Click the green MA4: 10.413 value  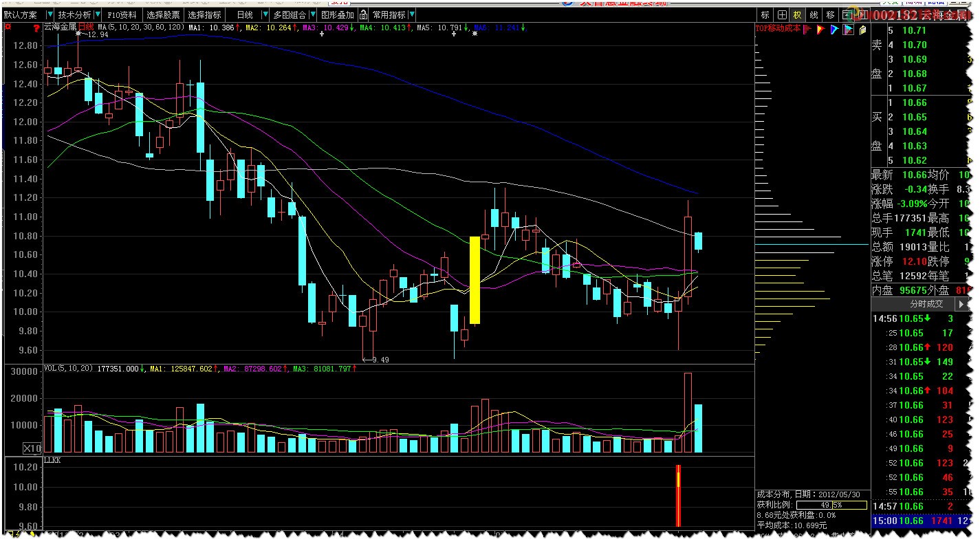pyautogui.click(x=384, y=27)
